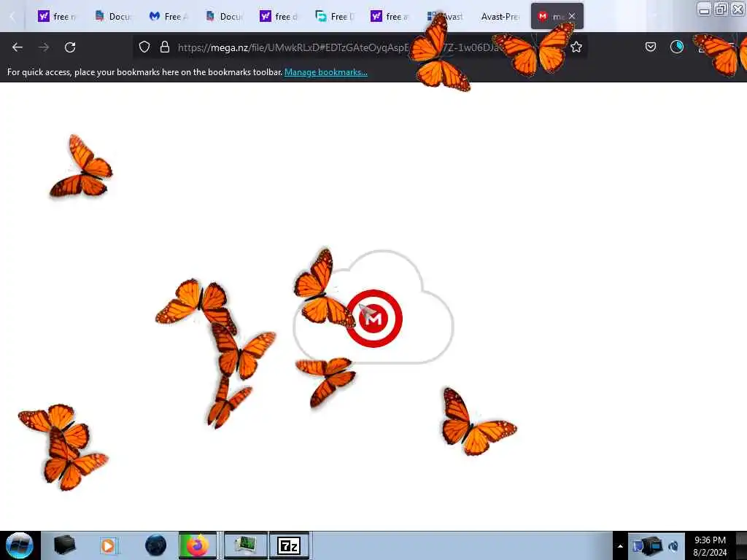Open the tracking protection shield icon

144,47
